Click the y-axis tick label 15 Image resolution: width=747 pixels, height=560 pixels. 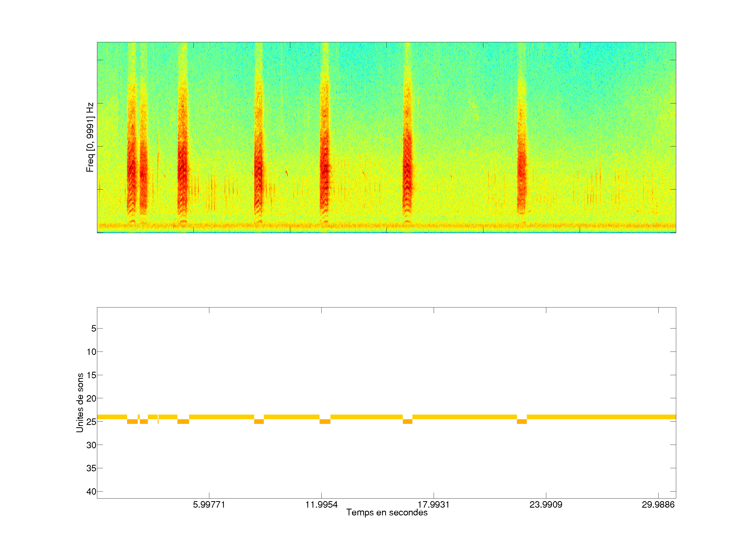click(x=91, y=375)
